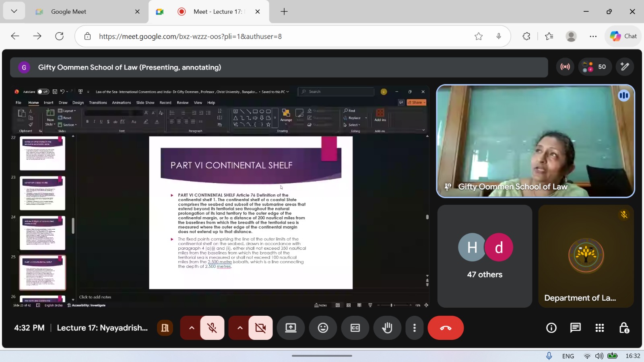Raise hand in the meeting
Viewport: 644px width, 362px height.
387,328
